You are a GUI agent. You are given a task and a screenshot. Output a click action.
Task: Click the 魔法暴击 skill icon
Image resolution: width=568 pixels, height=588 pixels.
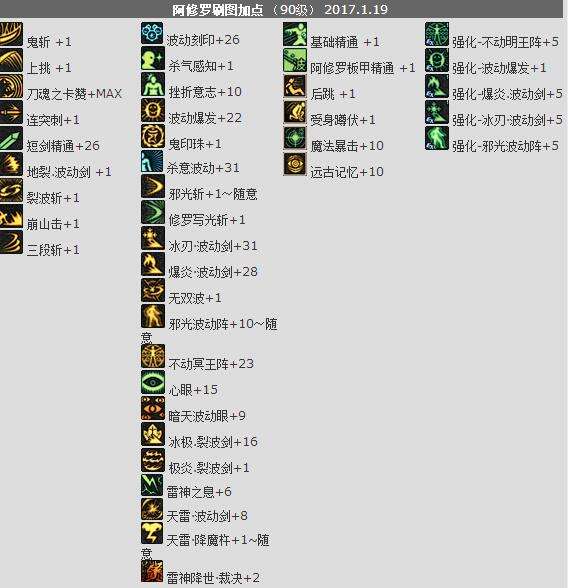(295, 139)
